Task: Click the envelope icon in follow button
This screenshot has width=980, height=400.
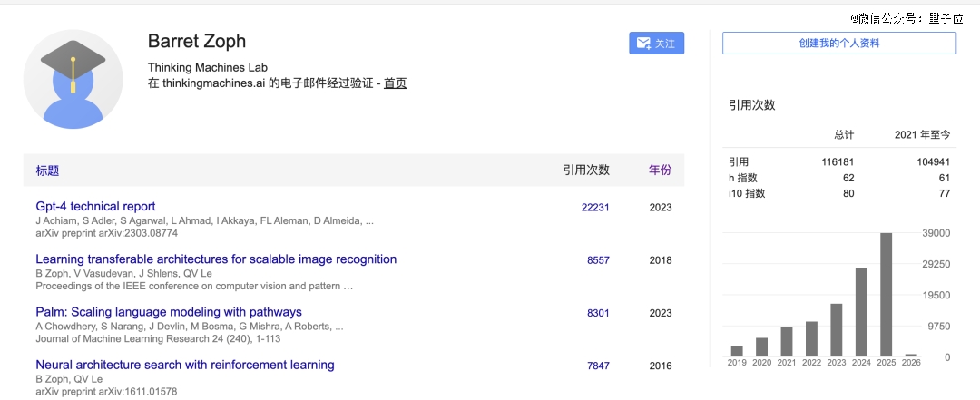Action: 643,44
